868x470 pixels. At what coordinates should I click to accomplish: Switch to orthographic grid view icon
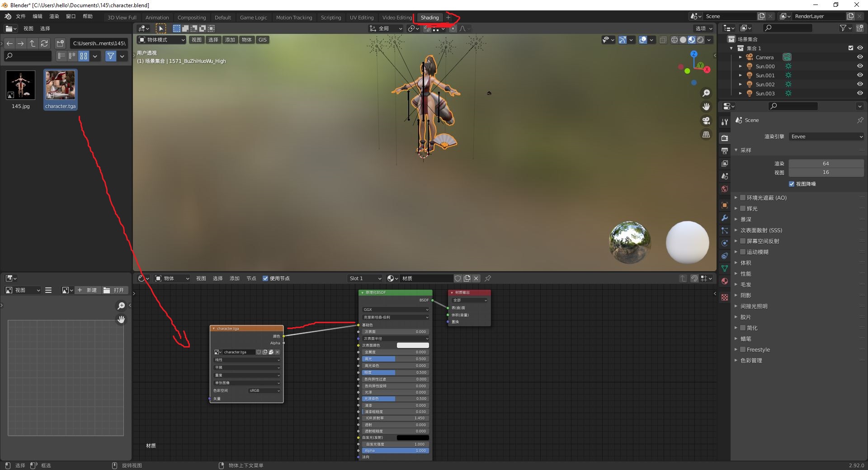click(x=706, y=135)
